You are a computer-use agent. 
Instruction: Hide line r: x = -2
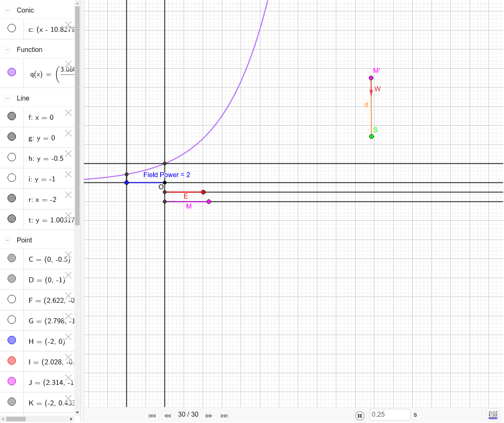[12, 198]
